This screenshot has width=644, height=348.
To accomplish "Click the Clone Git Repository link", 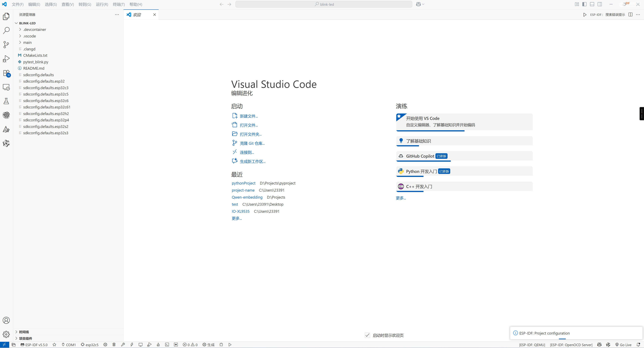I will pos(252,143).
